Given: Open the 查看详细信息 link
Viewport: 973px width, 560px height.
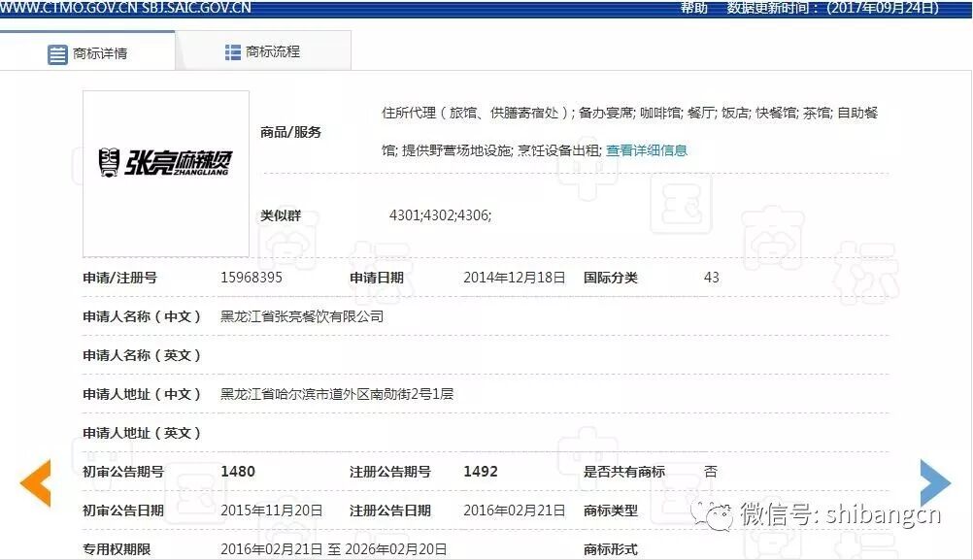Looking at the screenshot, I should (647, 150).
